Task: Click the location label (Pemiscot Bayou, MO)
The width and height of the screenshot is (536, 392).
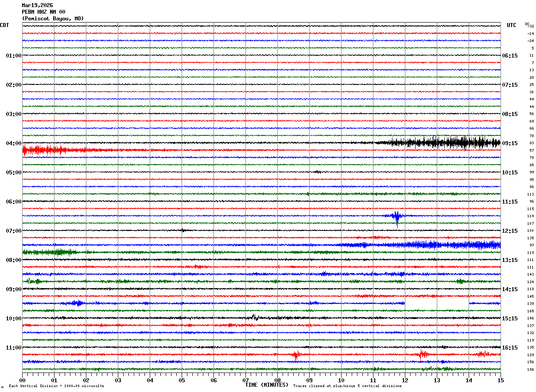Action: (x=53, y=19)
